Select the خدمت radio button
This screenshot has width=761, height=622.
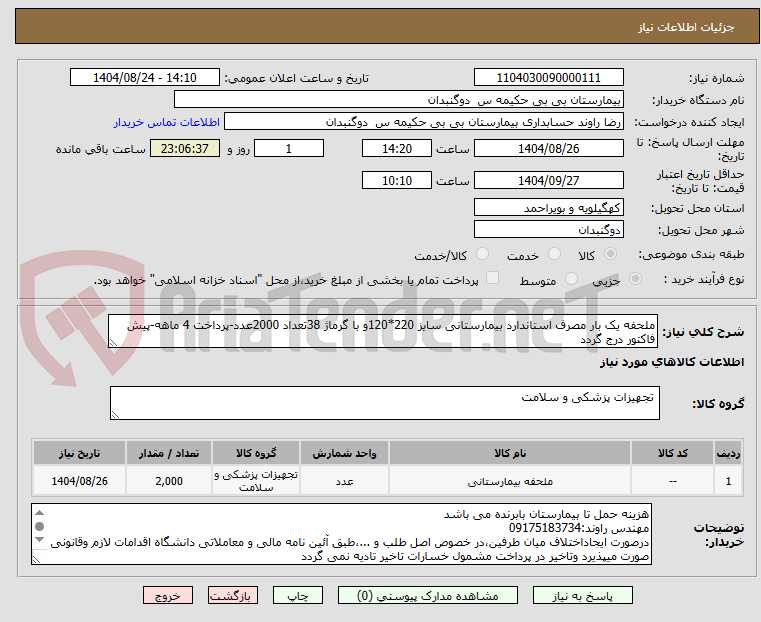[554, 254]
